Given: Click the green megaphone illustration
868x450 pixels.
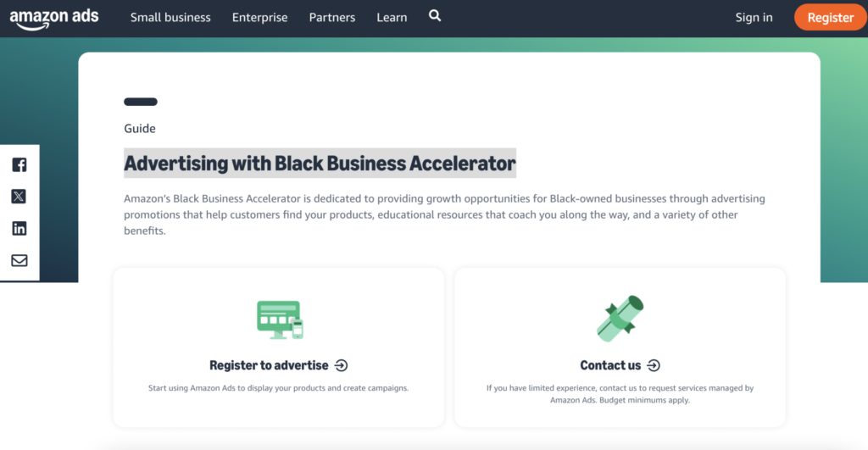Looking at the screenshot, I should point(620,319).
